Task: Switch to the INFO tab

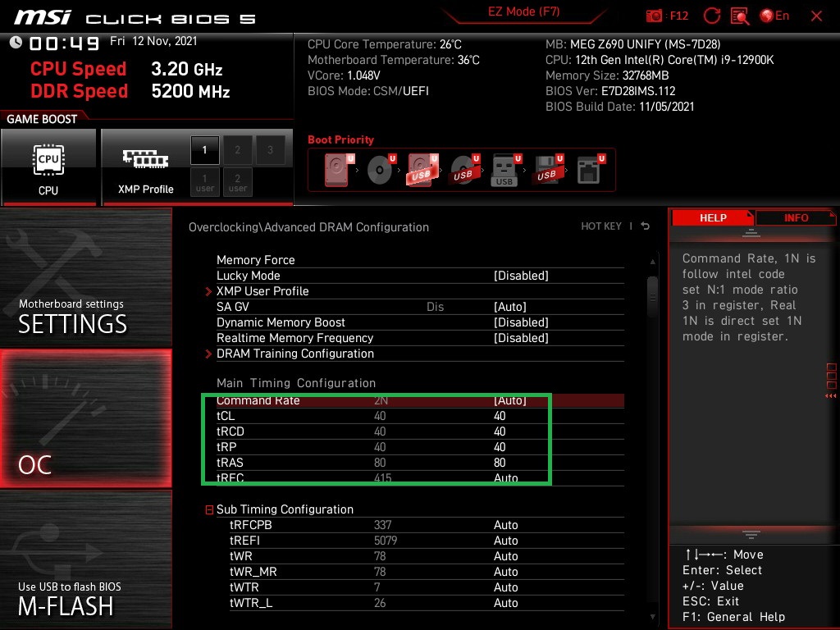Action: 796,218
